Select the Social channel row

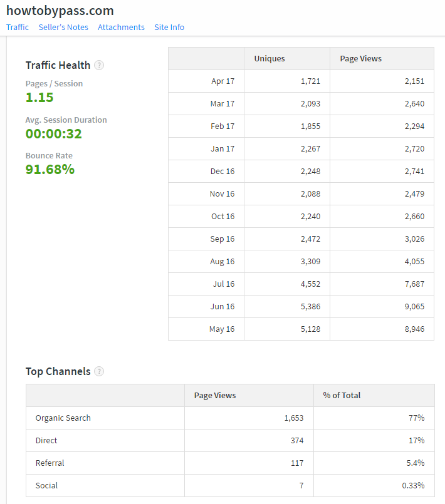click(x=47, y=486)
